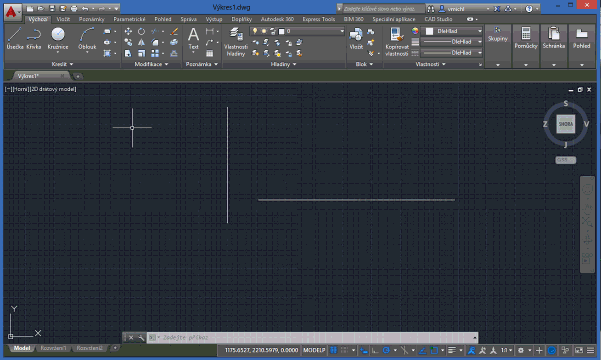Screen dimensions: 601x360
Task: Toggle annotation visibility in status bar
Action: click(x=471, y=350)
